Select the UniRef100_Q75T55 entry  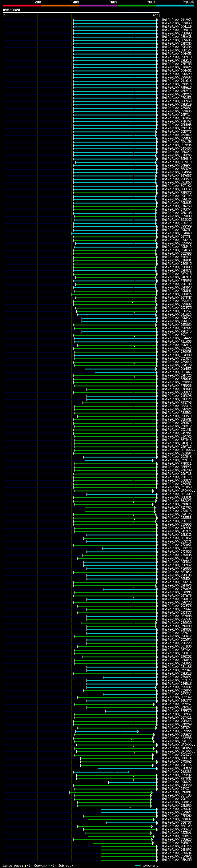click(x=177, y=64)
